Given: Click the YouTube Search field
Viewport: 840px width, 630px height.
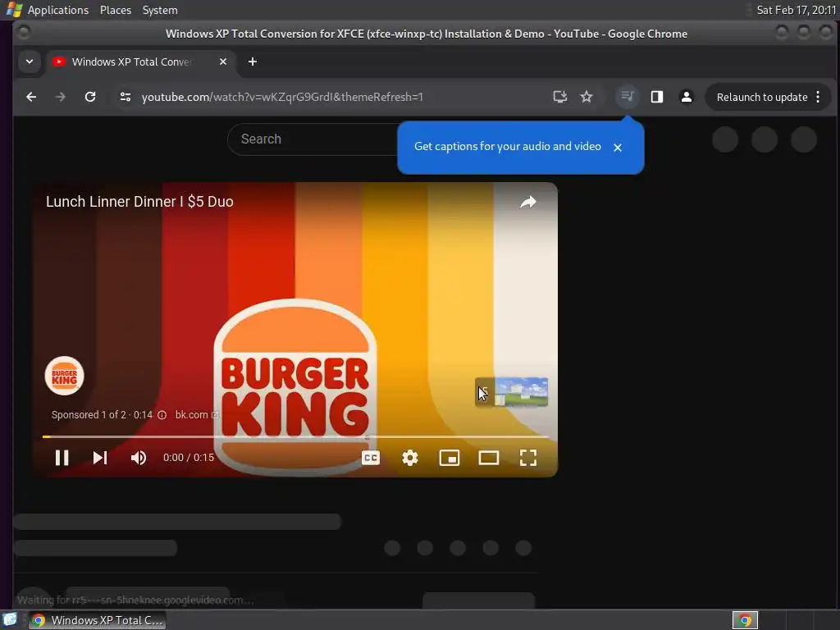Looking at the screenshot, I should tap(313, 139).
